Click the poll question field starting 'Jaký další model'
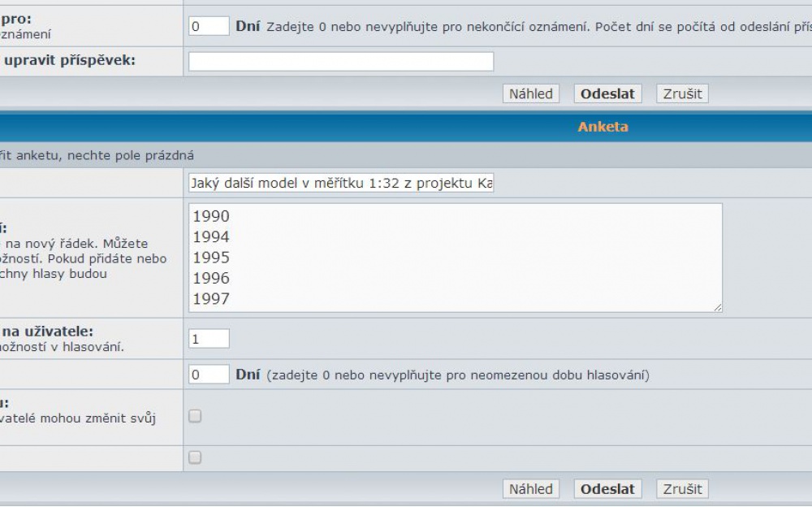The width and height of the screenshot is (812, 507). point(341,183)
